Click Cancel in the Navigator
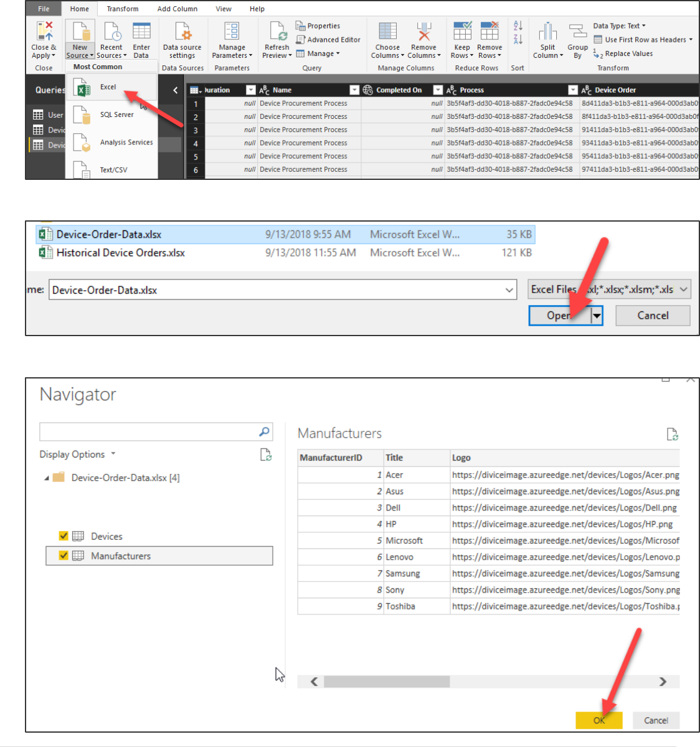The height and width of the screenshot is (747, 700). [x=656, y=720]
